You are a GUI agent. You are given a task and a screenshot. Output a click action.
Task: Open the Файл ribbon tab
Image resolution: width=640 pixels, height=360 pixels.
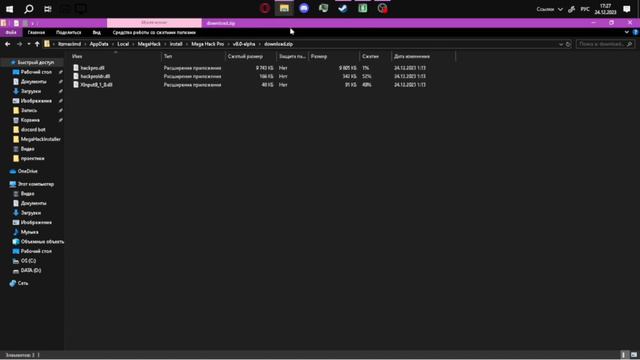[11, 32]
